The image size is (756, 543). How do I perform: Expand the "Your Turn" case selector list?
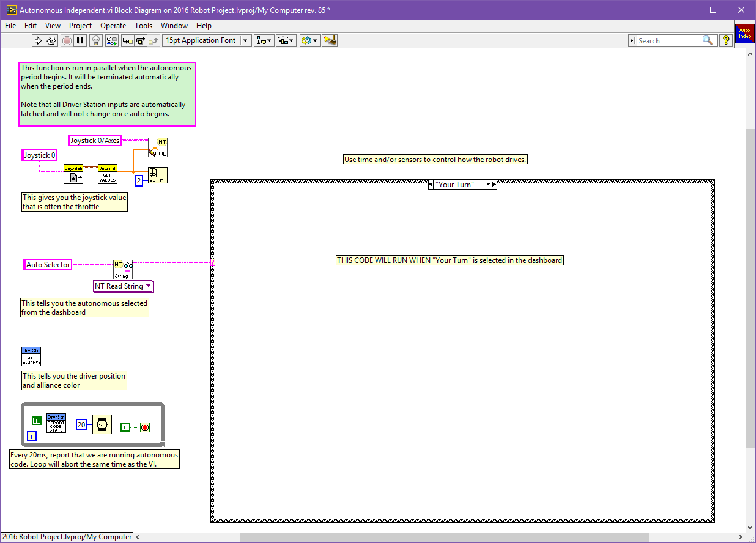coord(488,185)
